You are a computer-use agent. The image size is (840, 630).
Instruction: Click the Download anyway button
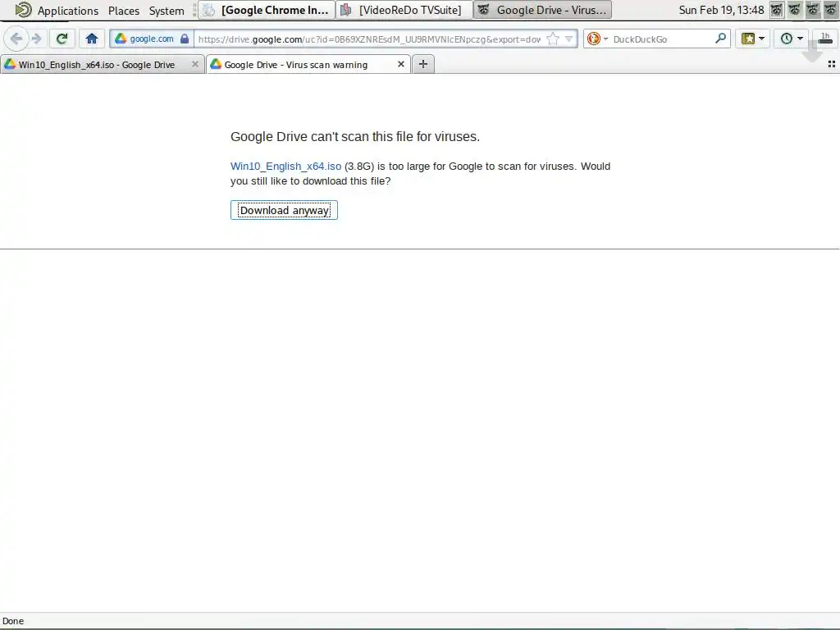[x=284, y=210]
